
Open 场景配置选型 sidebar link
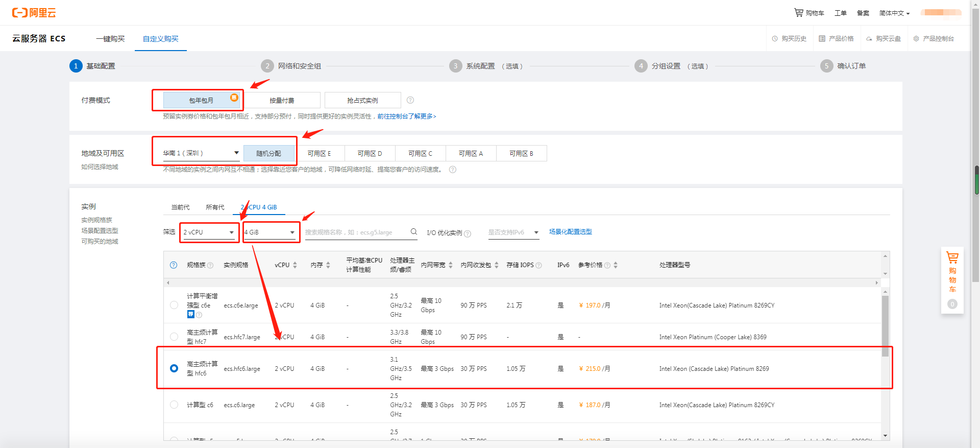pyautogui.click(x=100, y=231)
